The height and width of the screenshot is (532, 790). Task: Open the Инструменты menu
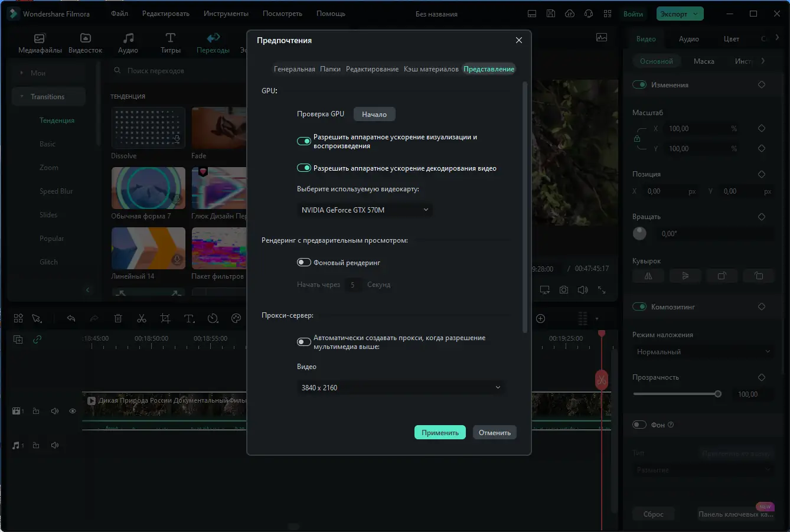(x=226, y=14)
